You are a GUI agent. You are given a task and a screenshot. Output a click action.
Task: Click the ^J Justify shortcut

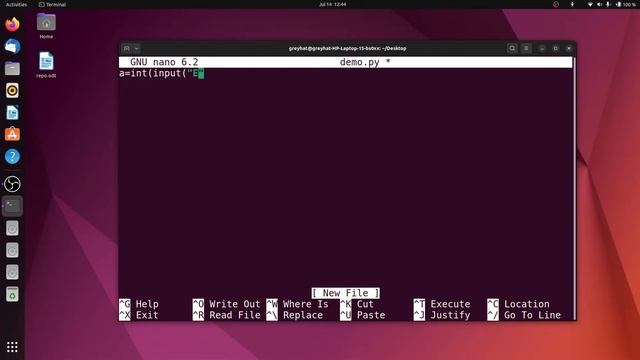(442, 315)
